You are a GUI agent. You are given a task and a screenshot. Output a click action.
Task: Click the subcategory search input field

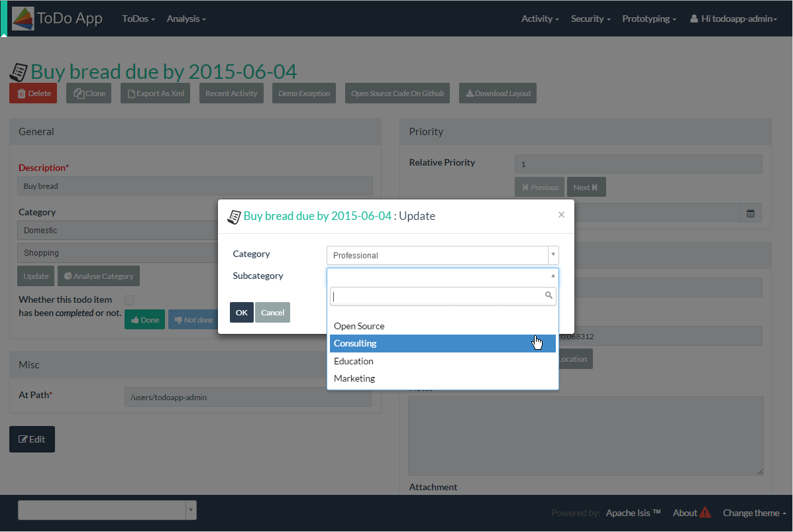(437, 295)
